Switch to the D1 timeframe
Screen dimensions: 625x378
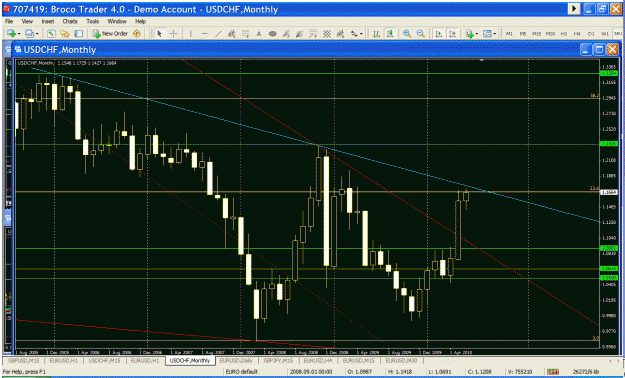591,34
